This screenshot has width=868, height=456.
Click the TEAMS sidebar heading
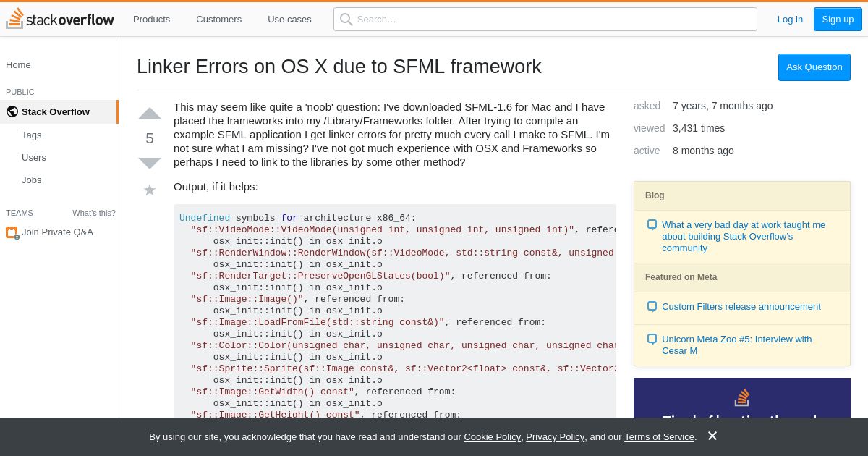point(20,213)
